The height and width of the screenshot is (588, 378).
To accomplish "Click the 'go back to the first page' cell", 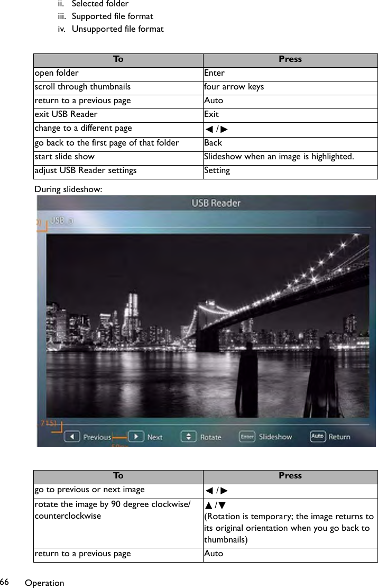I will (x=118, y=144).
